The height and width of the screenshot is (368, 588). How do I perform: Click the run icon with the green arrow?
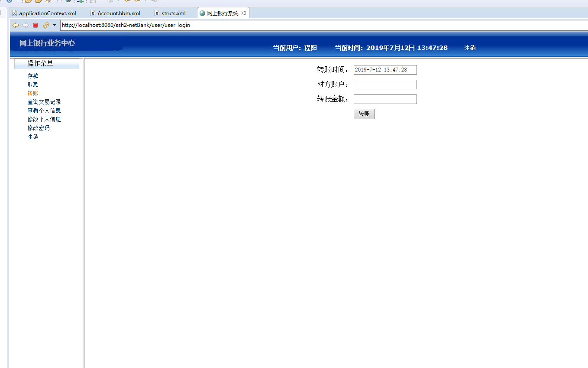click(81, 2)
